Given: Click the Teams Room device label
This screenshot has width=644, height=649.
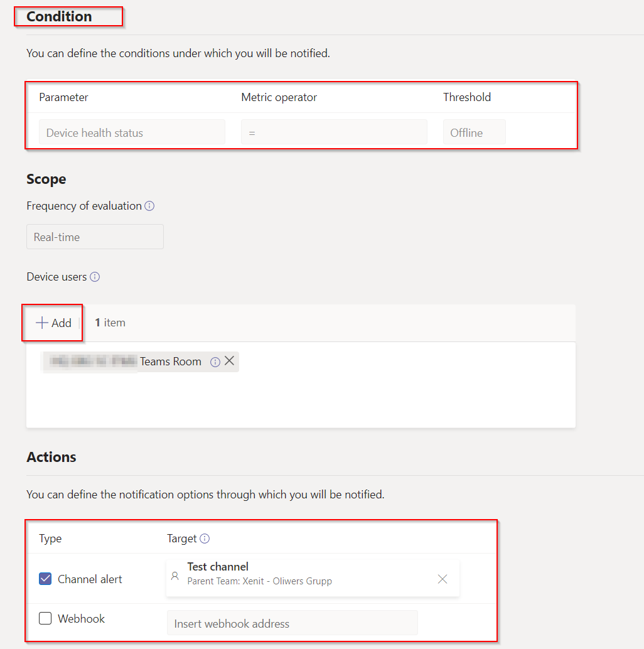Looking at the screenshot, I should [171, 362].
